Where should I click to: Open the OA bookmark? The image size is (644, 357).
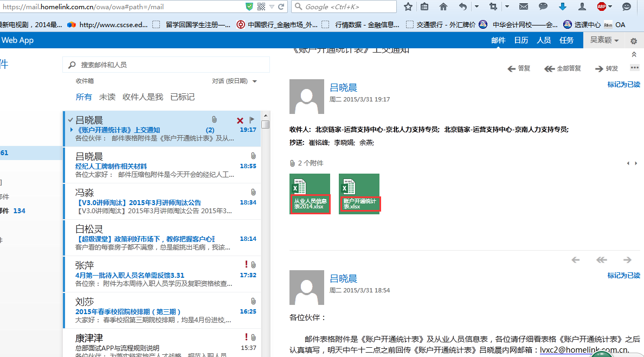[x=615, y=24]
